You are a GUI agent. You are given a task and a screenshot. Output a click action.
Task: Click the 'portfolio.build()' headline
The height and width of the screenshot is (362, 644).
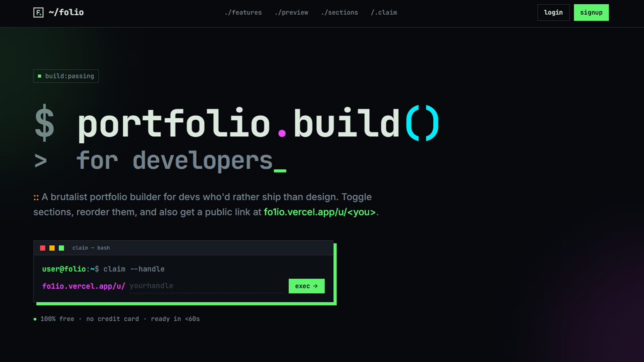258,123
